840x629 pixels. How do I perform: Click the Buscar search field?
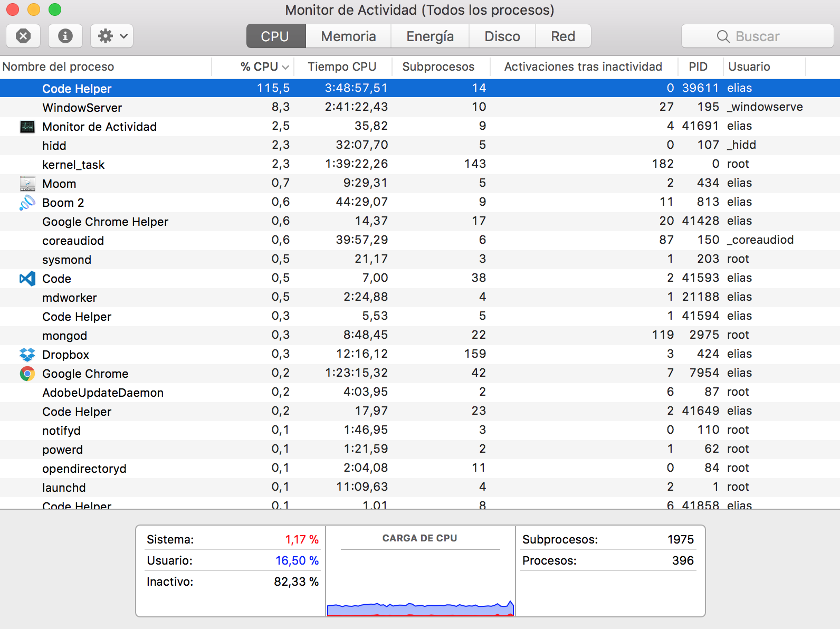point(757,36)
